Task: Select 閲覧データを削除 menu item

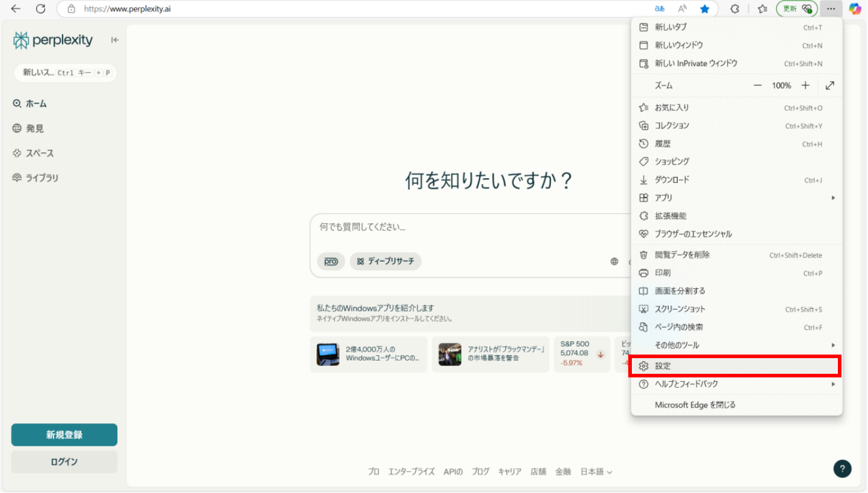Action: (x=736, y=255)
